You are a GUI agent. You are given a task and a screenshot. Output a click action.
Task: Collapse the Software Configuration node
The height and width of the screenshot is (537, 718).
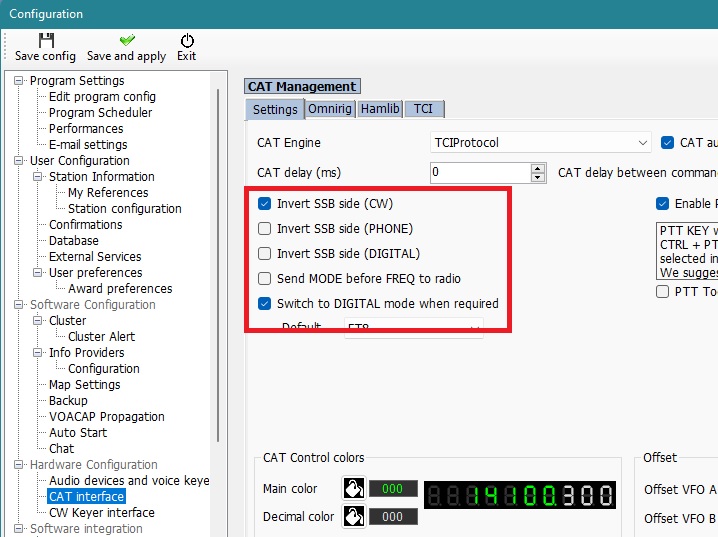[x=18, y=304]
